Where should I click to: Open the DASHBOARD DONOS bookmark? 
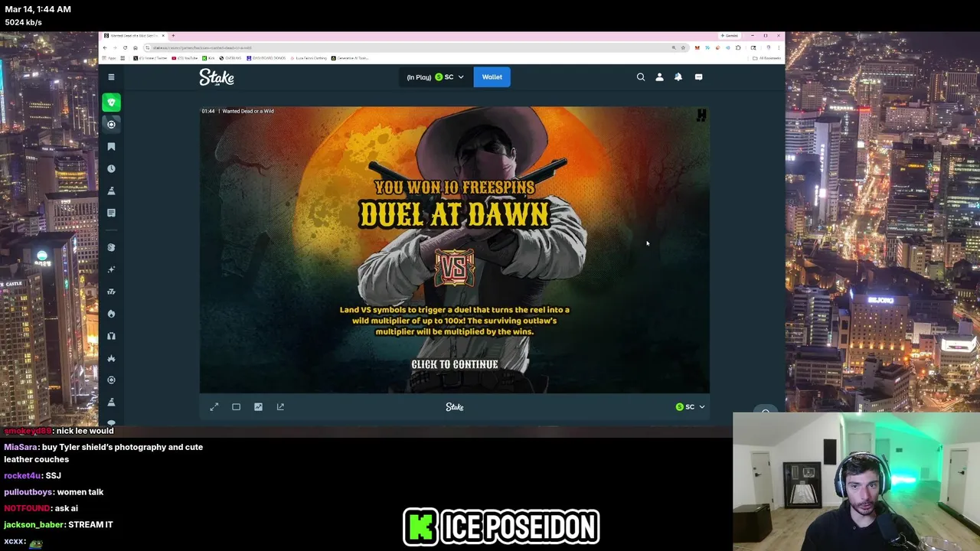pos(268,58)
